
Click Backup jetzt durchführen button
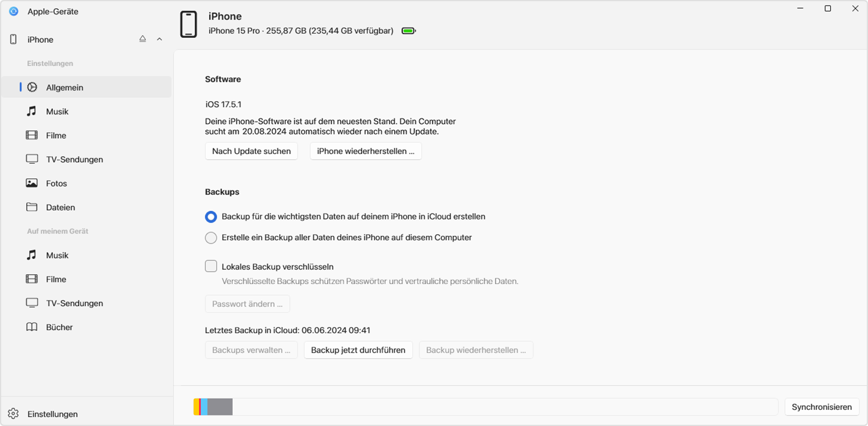(x=358, y=350)
